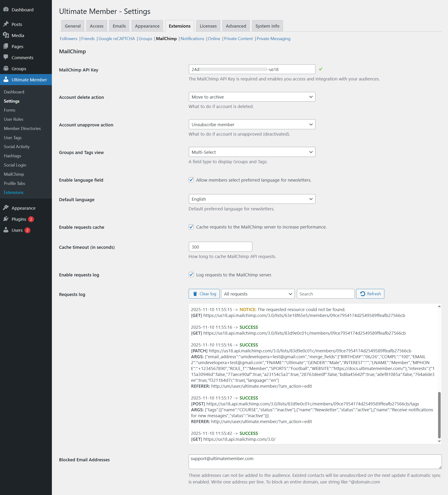Image resolution: width=448 pixels, height=495 pixels.
Task: Open Hashtags submenu item
Action: [12, 156]
